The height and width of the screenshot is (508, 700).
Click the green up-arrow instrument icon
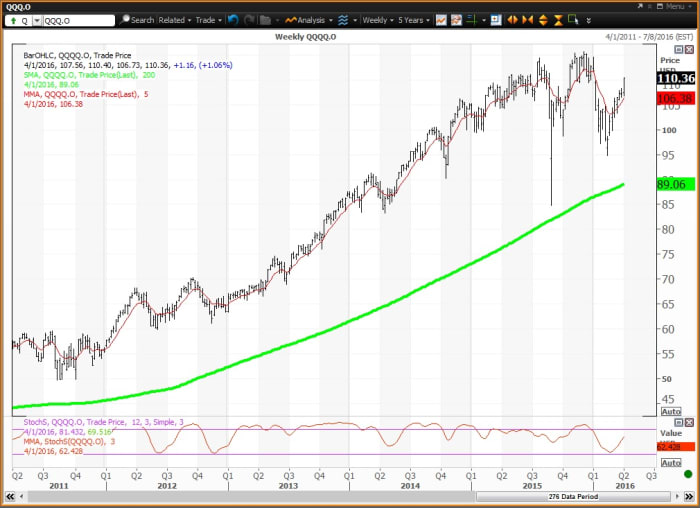[13, 21]
